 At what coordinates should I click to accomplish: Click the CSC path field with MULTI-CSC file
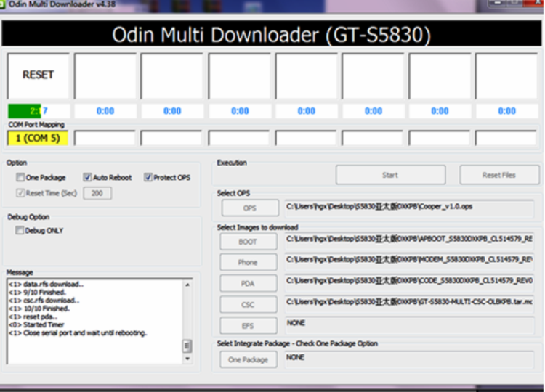pos(409,303)
